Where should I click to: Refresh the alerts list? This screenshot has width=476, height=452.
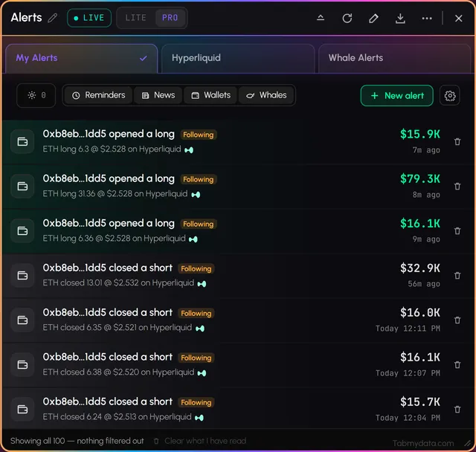(x=347, y=18)
